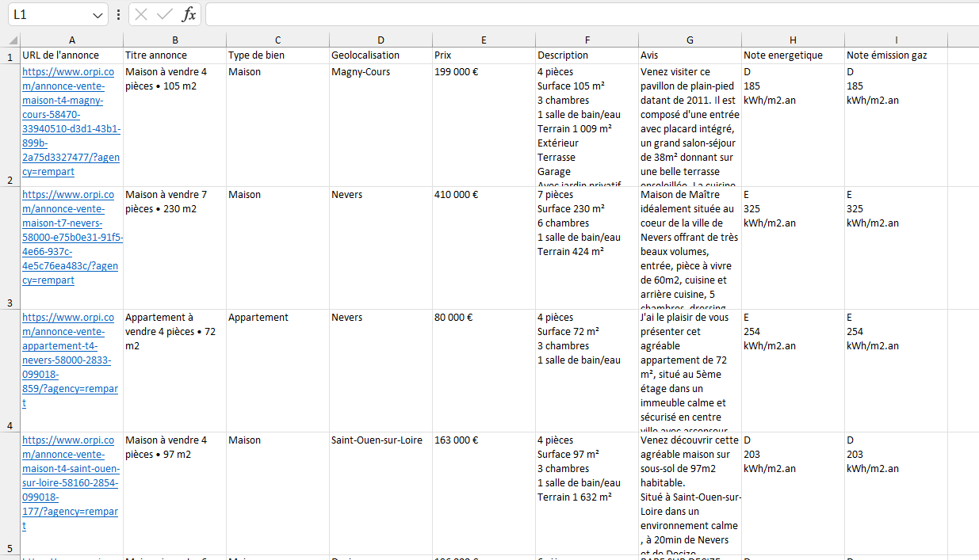The image size is (979, 560).
Task: Select row 1 header
Action: [x=10, y=56]
